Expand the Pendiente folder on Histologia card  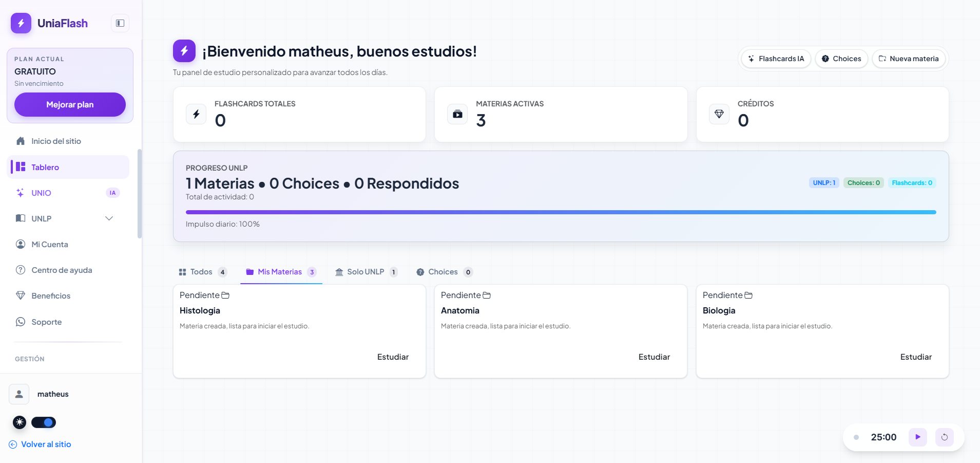pyautogui.click(x=225, y=295)
